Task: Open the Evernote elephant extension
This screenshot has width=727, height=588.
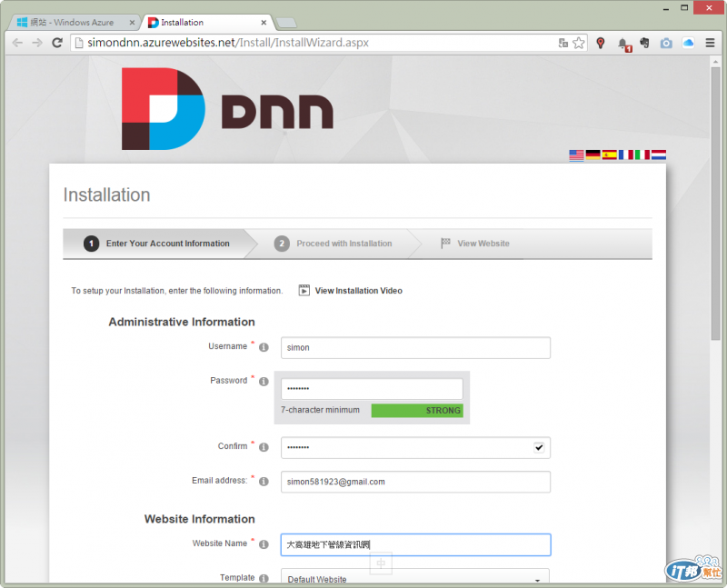Action: pyautogui.click(x=644, y=43)
